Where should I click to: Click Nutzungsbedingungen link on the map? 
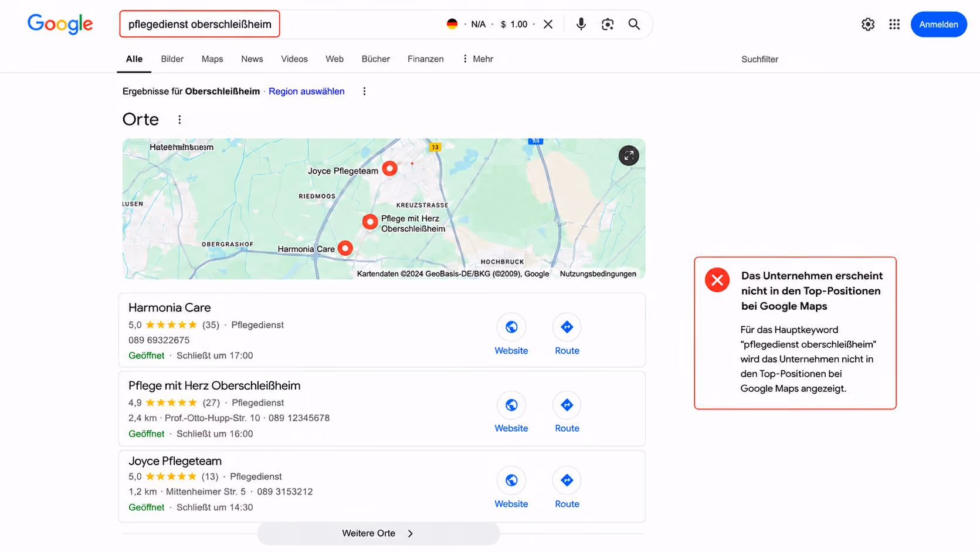point(598,274)
